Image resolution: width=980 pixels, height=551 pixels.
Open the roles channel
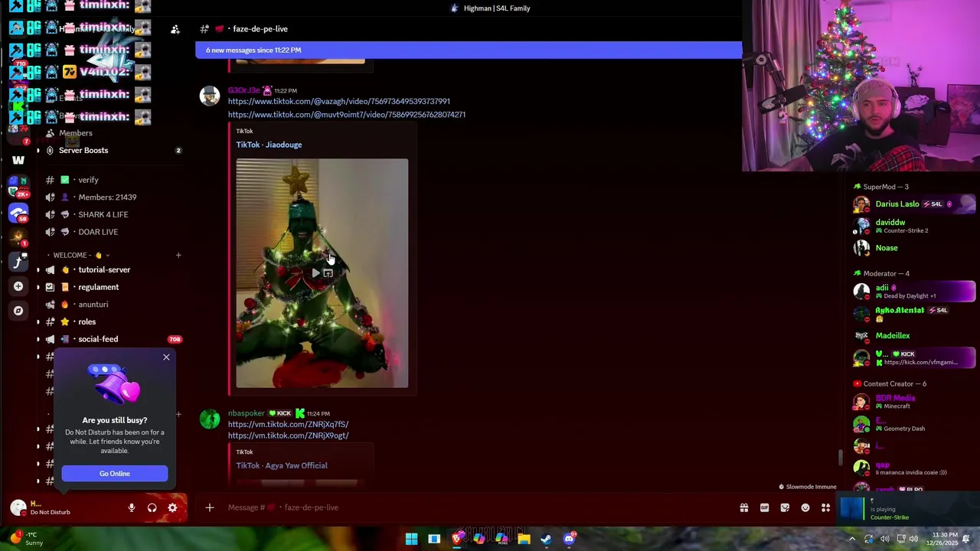87,322
